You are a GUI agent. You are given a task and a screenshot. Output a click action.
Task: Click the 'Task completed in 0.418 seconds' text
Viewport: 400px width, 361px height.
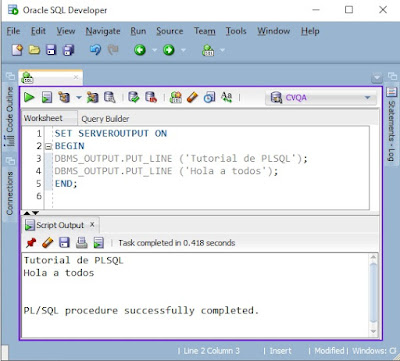[x=177, y=243]
